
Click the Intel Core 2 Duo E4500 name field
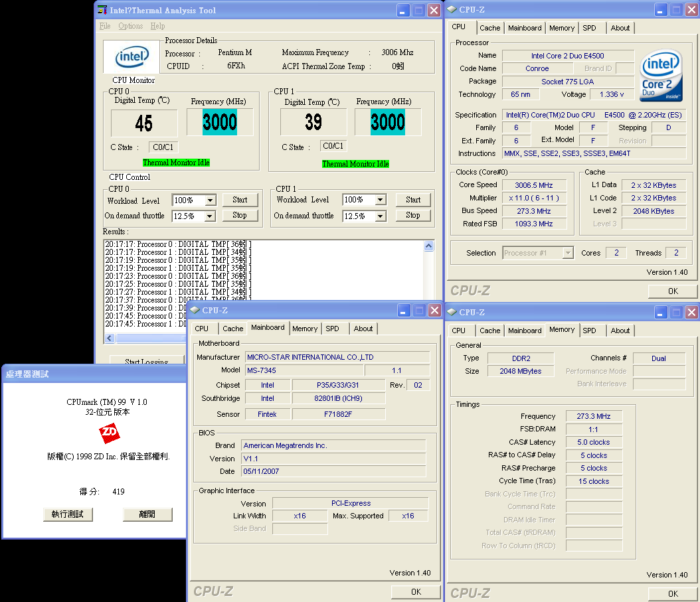567,56
